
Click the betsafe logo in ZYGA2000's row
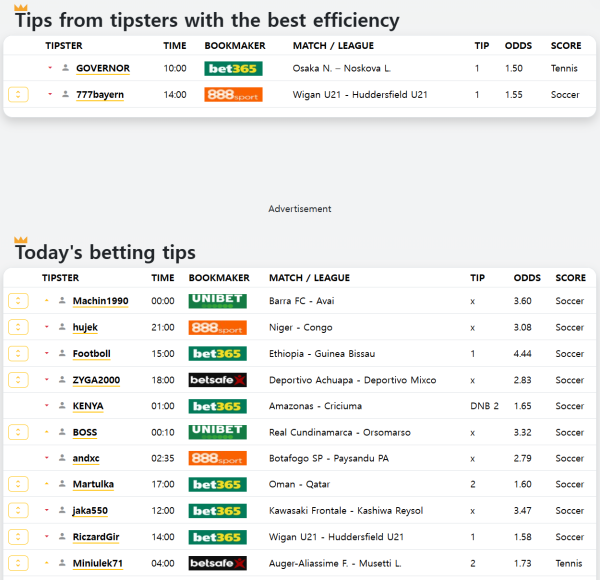(217, 380)
